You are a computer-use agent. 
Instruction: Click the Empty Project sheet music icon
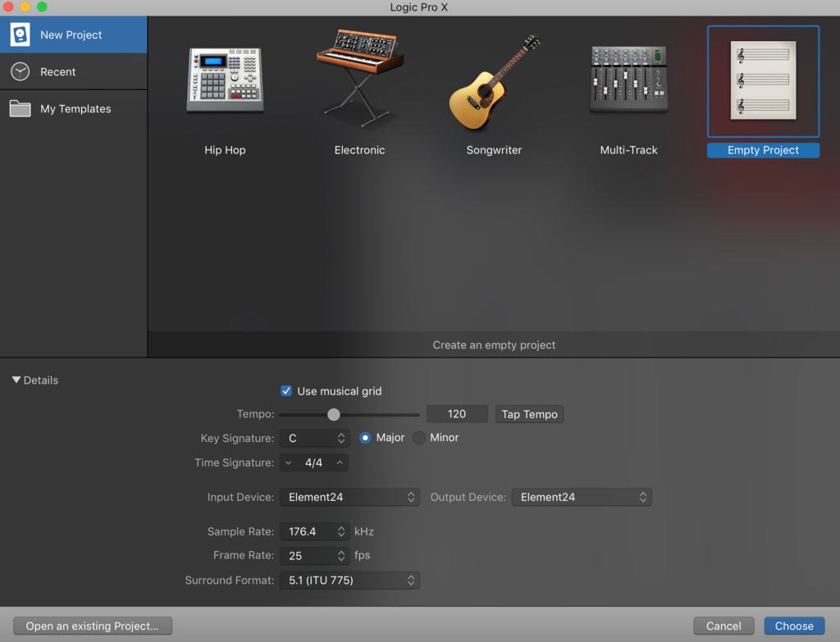click(763, 80)
